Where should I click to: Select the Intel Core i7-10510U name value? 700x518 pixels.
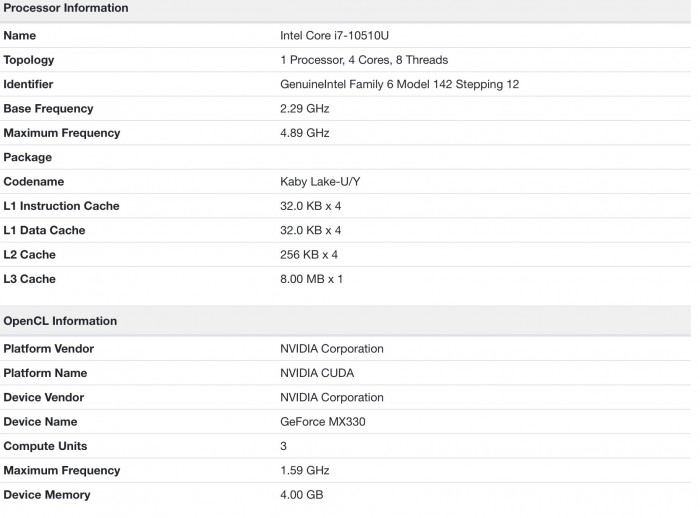click(x=332, y=36)
